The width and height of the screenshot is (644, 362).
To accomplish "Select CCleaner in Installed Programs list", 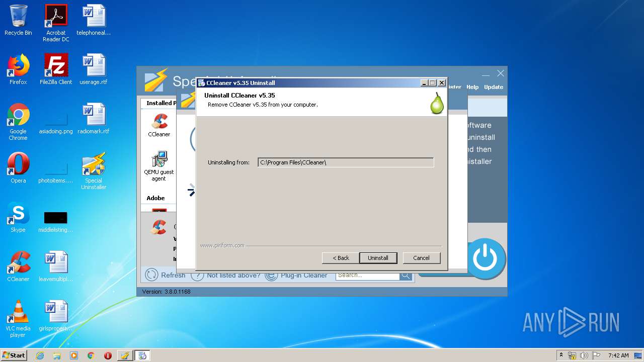I will point(159,125).
